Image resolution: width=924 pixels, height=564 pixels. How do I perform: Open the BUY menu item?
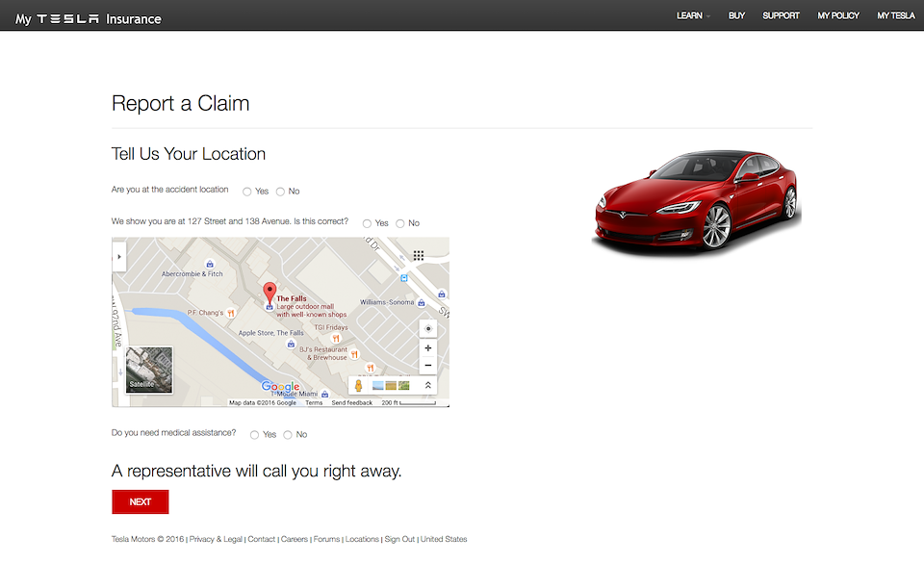736,15
